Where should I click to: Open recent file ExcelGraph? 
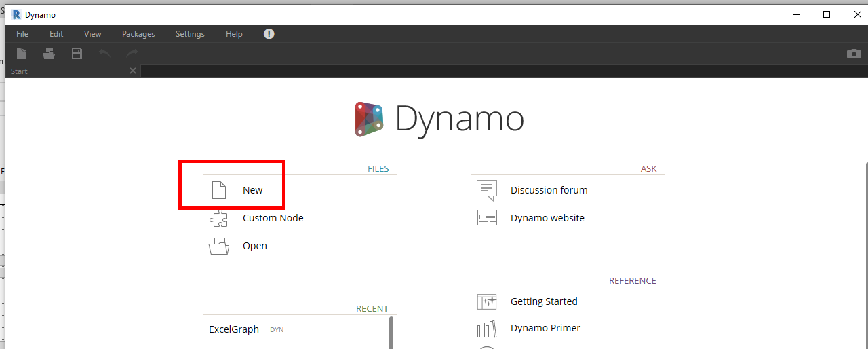click(234, 329)
